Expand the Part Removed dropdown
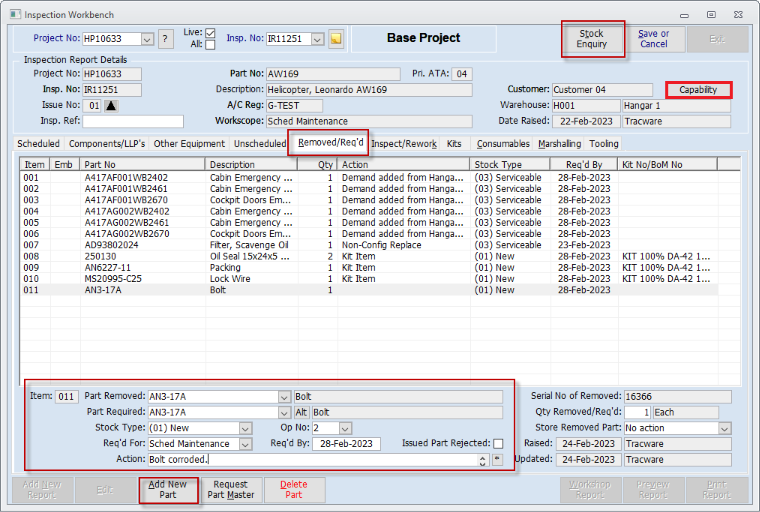 click(285, 396)
